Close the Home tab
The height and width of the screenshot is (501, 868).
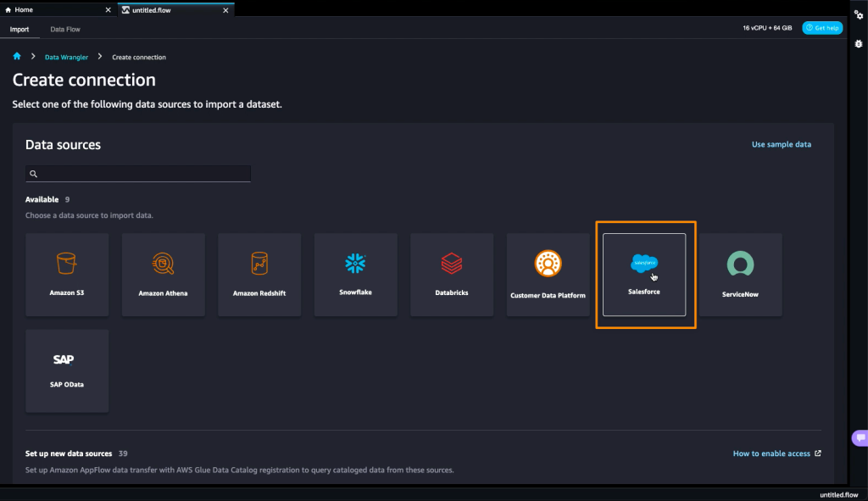coord(108,10)
